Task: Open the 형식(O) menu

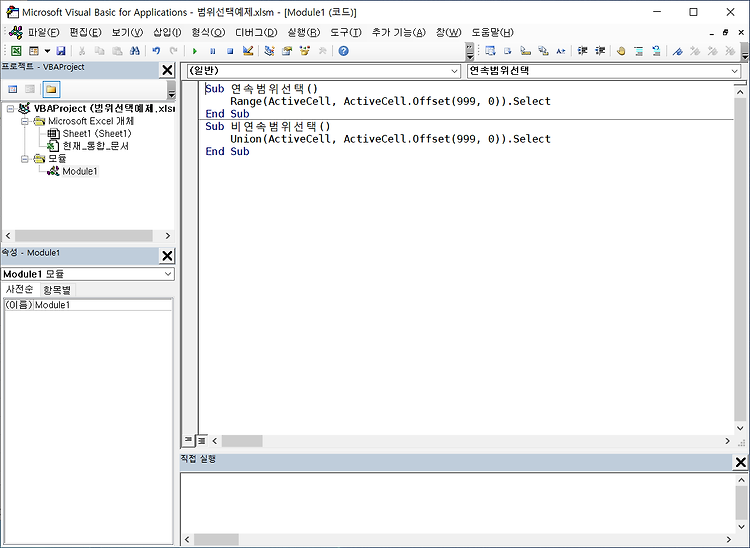Action: [208, 33]
